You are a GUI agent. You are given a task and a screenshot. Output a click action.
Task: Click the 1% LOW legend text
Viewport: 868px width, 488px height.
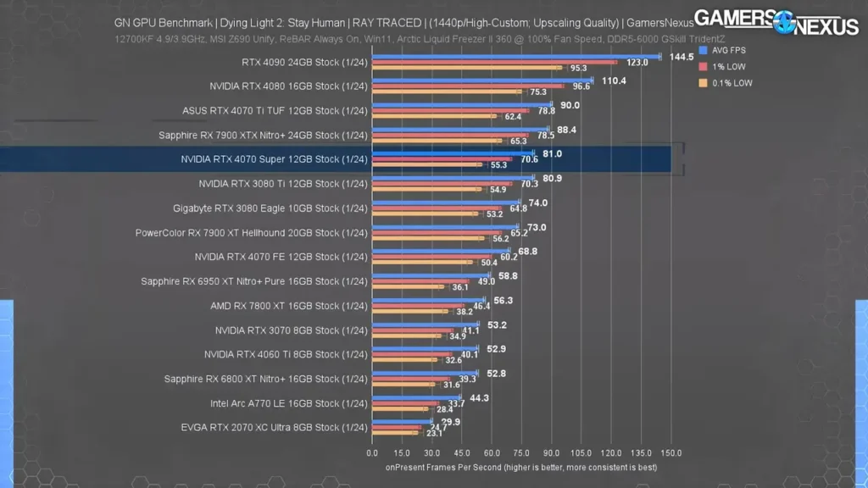[x=728, y=66]
